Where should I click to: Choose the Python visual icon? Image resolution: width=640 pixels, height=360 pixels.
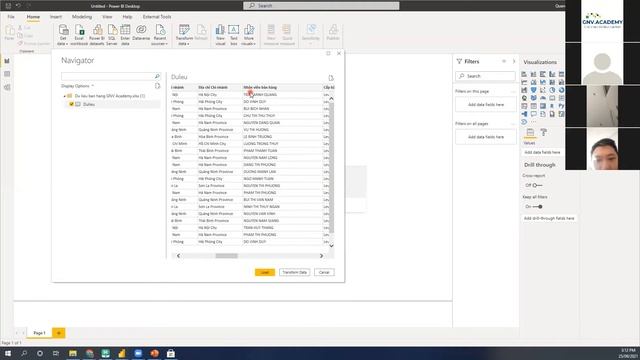[x=561, y=106]
